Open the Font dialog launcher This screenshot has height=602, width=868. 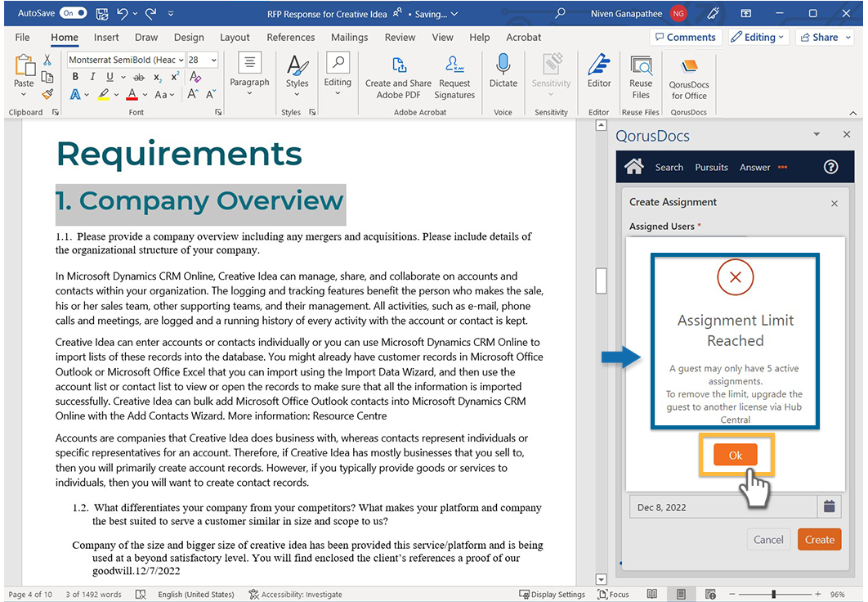pos(219,112)
